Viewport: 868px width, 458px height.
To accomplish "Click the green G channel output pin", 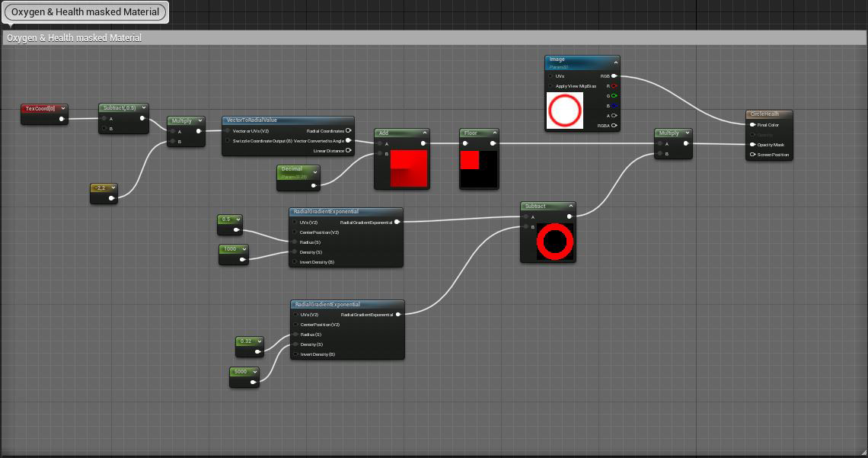I will click(x=614, y=96).
